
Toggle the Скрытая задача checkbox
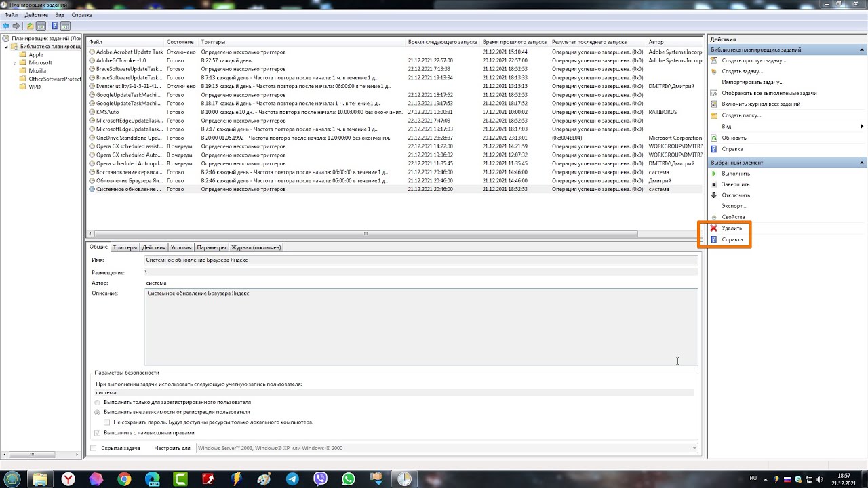click(94, 448)
